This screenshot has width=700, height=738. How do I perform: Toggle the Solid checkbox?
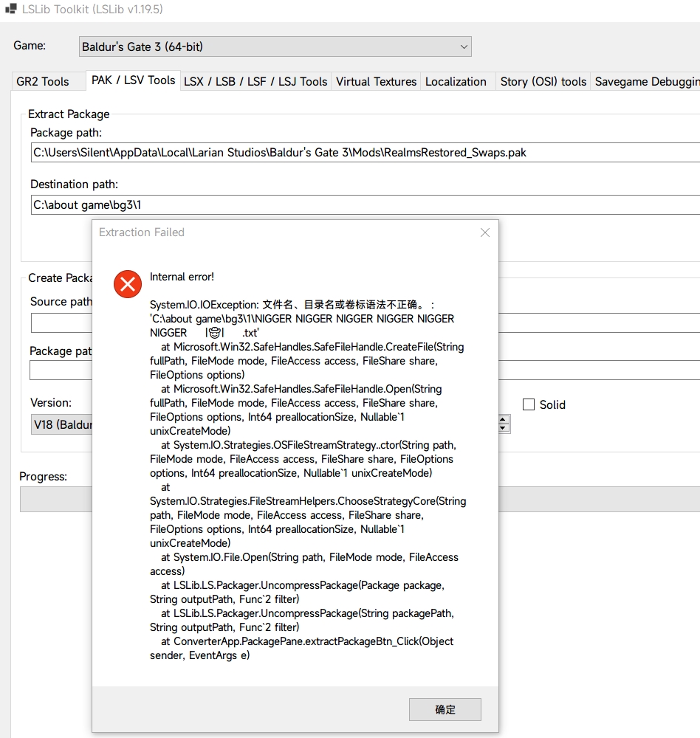point(529,404)
